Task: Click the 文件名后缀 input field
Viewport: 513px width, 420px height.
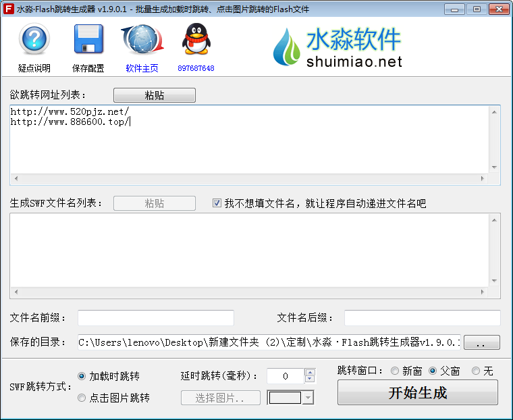Action: pyautogui.click(x=423, y=318)
